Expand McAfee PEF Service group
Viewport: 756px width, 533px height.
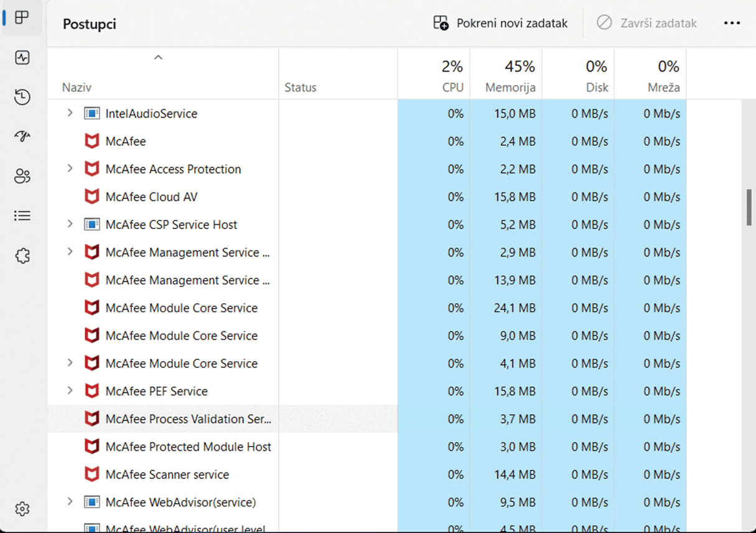click(70, 391)
